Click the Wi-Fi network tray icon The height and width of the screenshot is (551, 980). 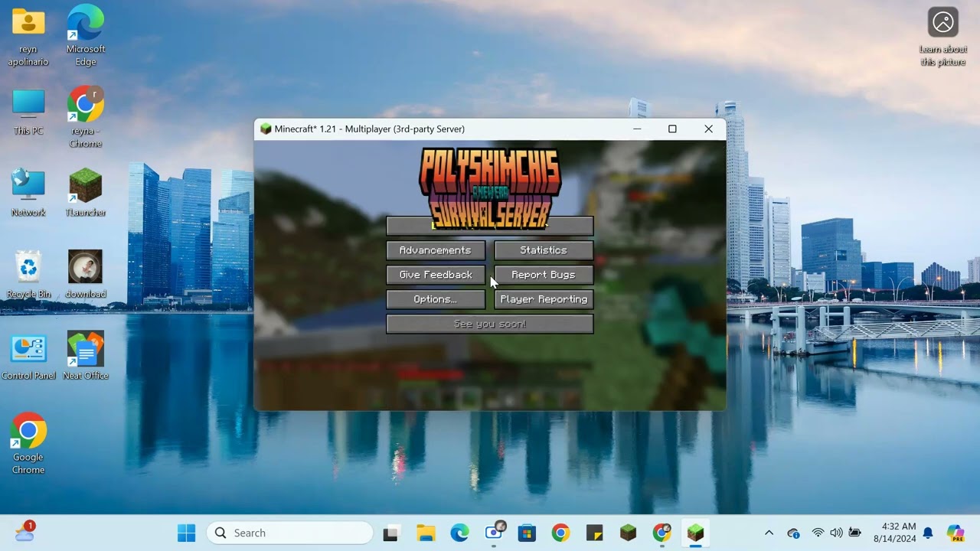point(818,533)
